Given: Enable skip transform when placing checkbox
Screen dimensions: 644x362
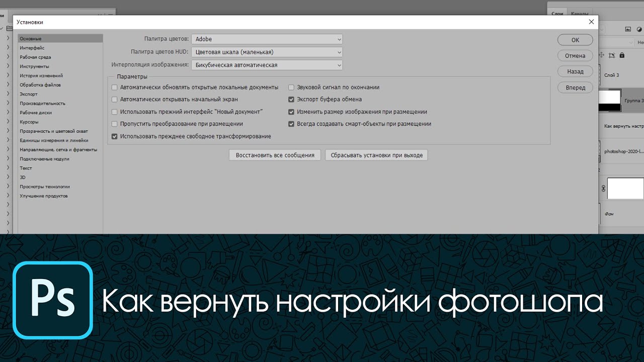Looking at the screenshot, I should tap(115, 124).
